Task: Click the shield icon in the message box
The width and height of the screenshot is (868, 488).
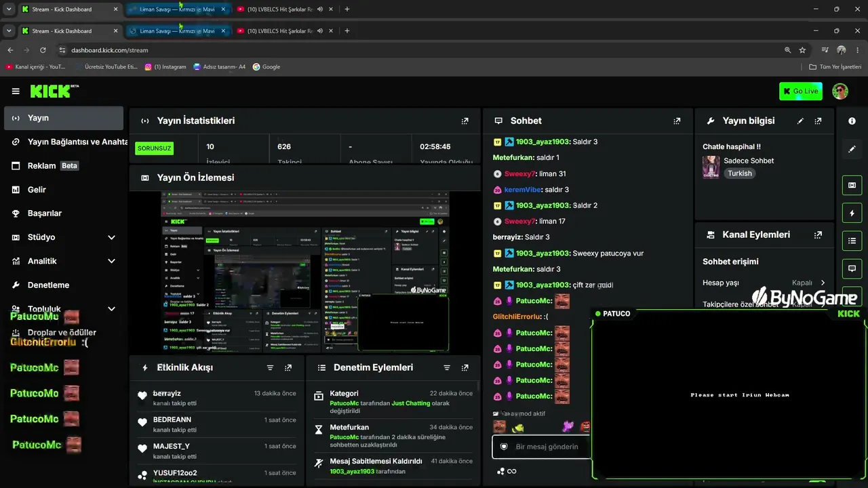Action: point(504,447)
